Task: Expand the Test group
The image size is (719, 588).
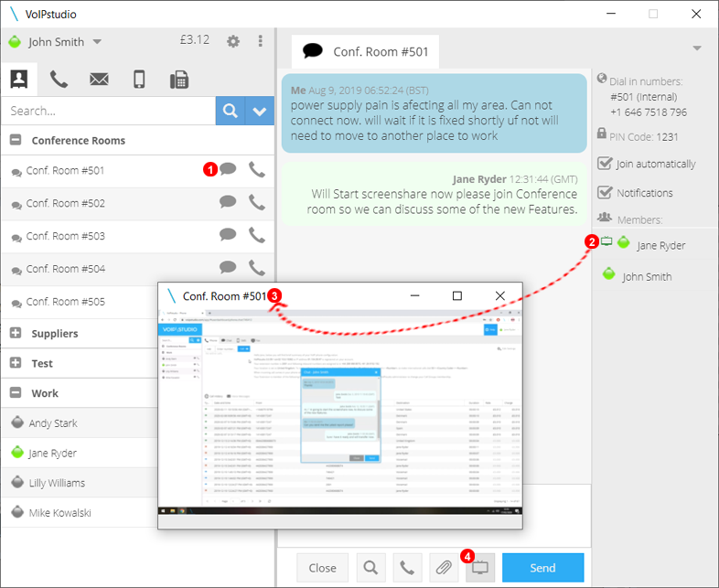Action: [16, 362]
